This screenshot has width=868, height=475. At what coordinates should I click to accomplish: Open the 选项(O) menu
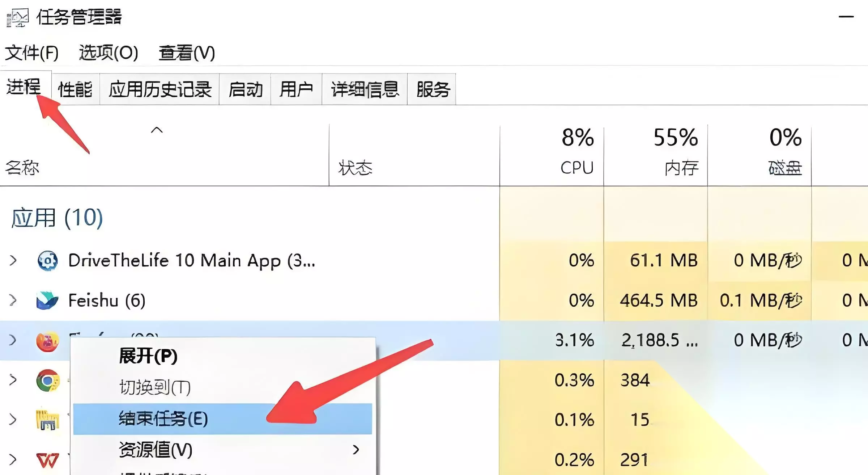pyautogui.click(x=109, y=53)
